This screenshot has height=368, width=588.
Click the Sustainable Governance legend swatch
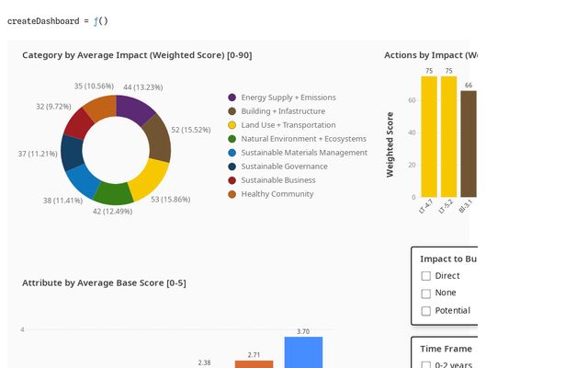pos(232,167)
